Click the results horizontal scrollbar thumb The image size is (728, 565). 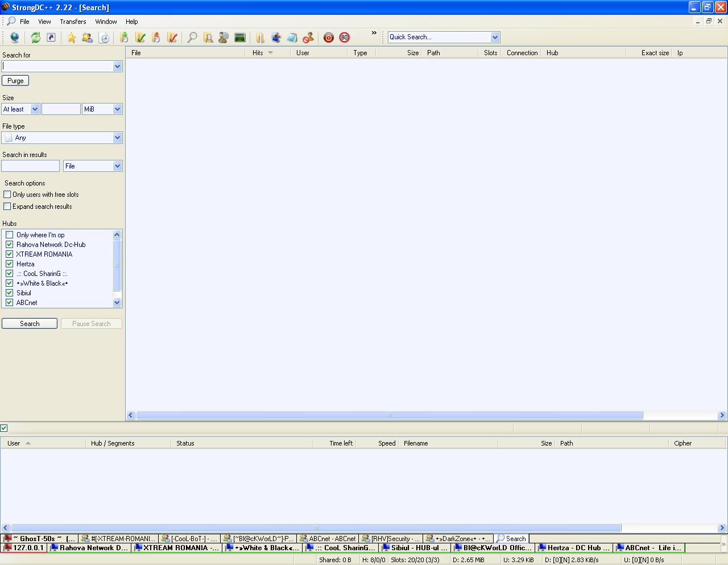point(390,415)
